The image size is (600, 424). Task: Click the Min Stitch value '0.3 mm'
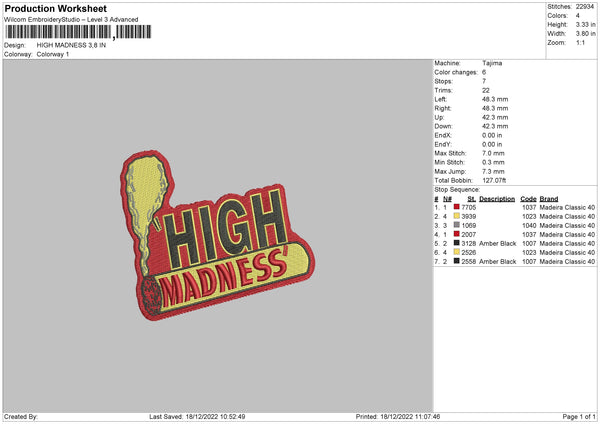(x=493, y=162)
